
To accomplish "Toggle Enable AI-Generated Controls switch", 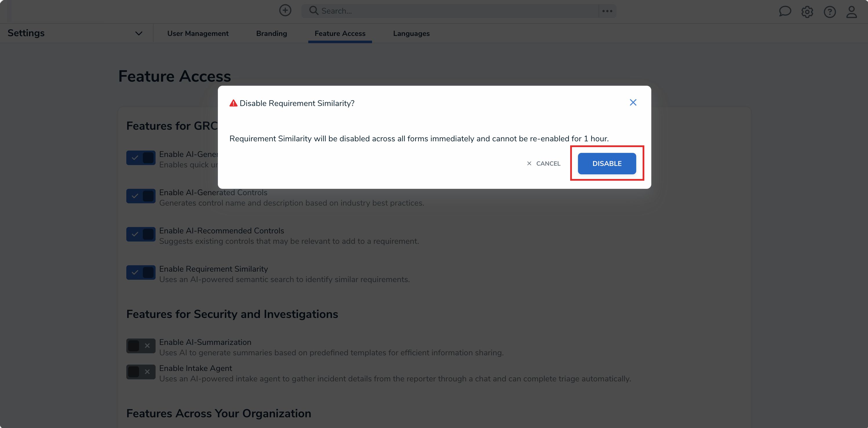I will (141, 196).
